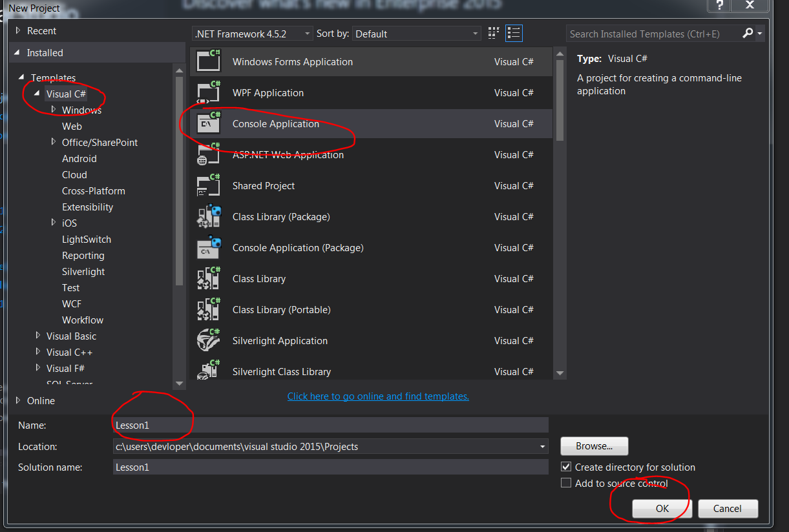Select the WPF Application template icon

click(209, 92)
